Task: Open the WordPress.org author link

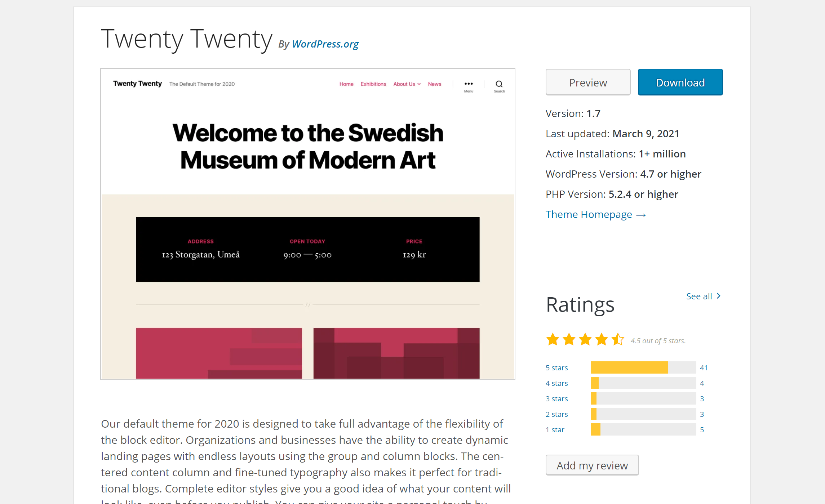Action: pos(325,44)
